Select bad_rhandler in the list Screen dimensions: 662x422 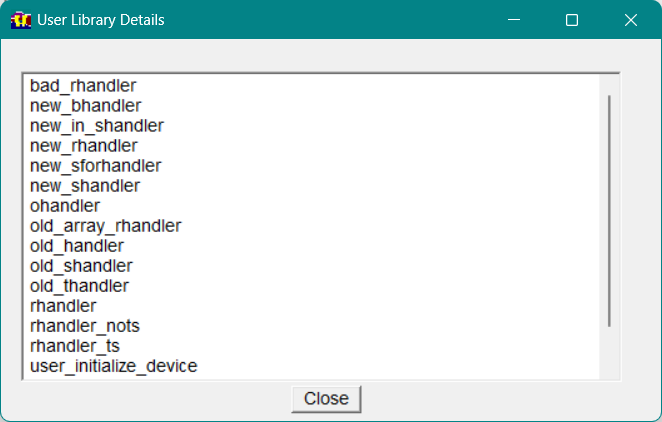point(83,86)
